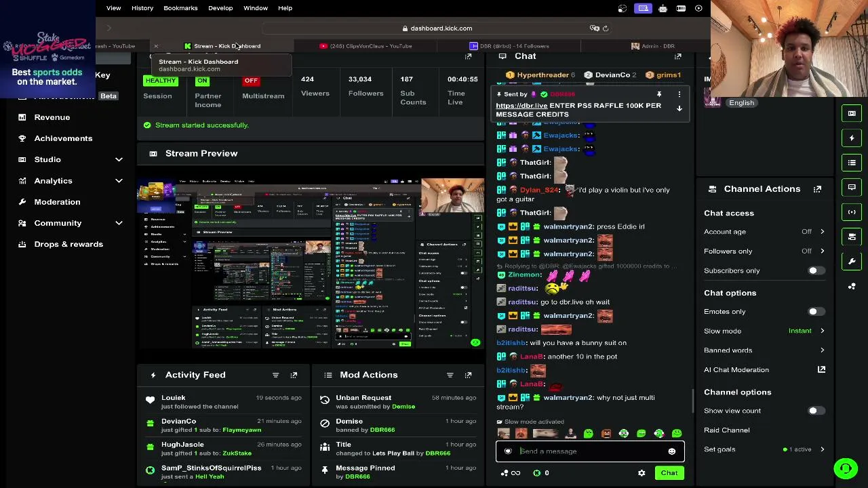
Task: Open AI Chat Moderation external link
Action: click(821, 369)
